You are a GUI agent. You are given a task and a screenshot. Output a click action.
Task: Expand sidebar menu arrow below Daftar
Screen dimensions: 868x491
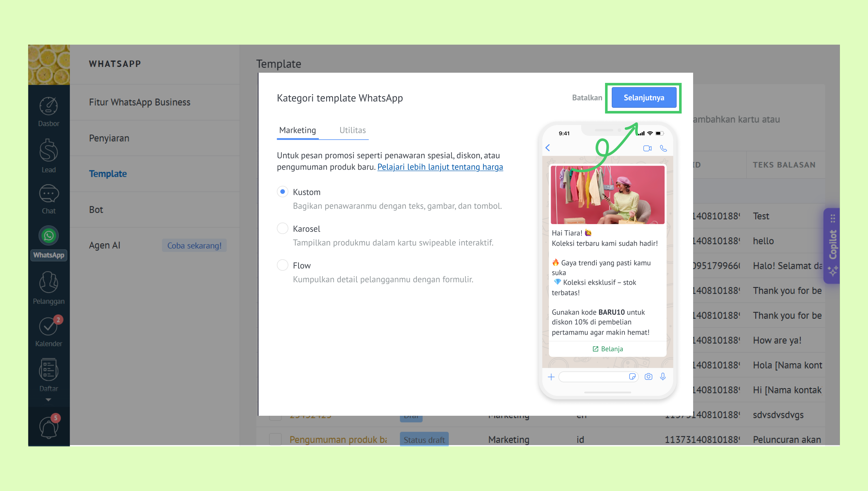pyautogui.click(x=48, y=400)
